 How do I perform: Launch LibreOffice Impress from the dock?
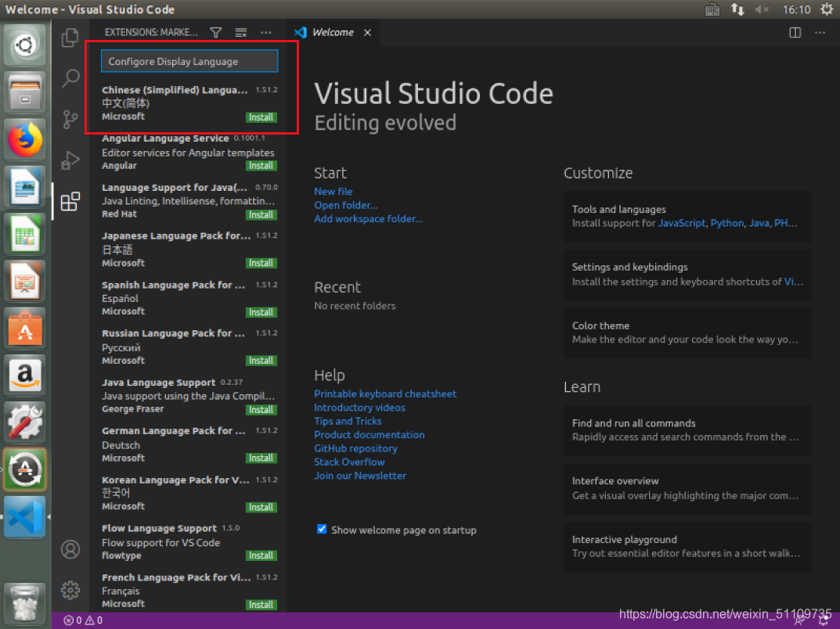[x=24, y=281]
